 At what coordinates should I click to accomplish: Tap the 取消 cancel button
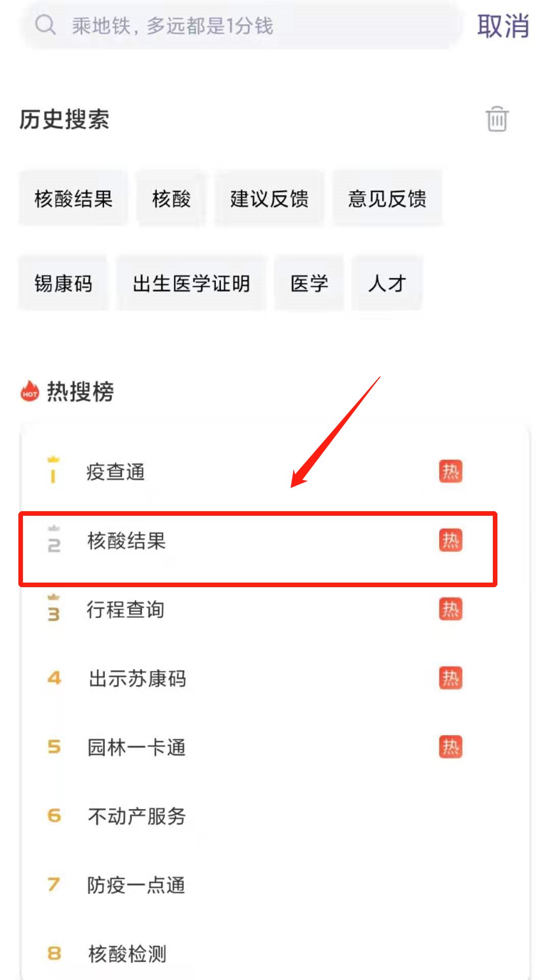point(503,26)
